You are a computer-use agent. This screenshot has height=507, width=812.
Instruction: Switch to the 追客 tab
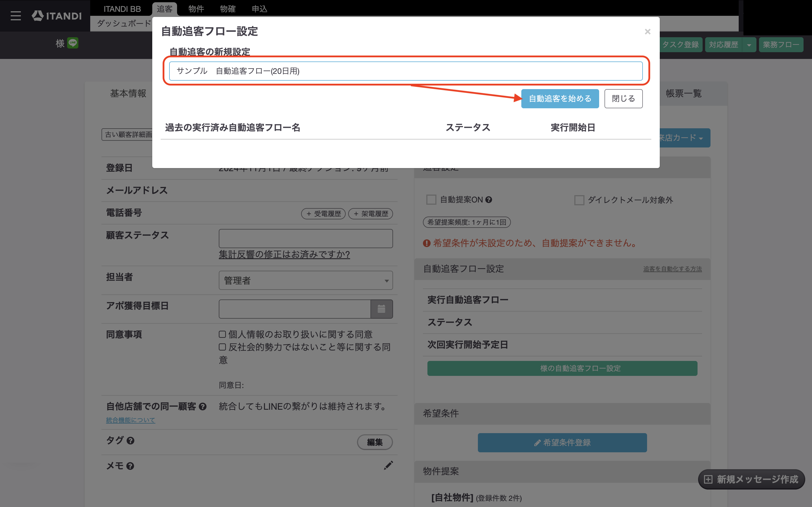(x=164, y=9)
